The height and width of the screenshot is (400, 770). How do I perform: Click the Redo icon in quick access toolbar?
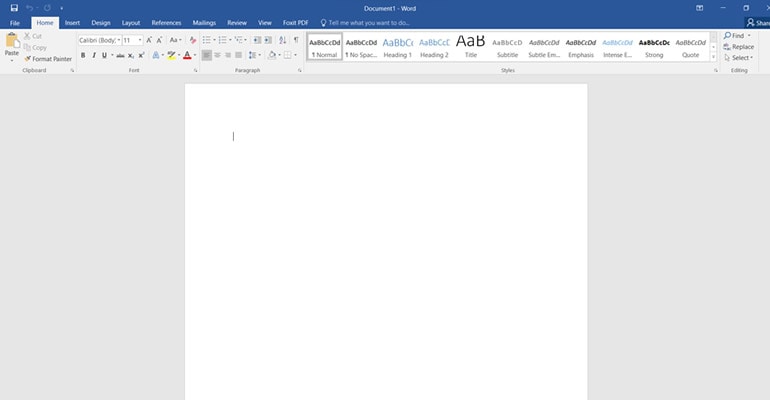point(47,8)
